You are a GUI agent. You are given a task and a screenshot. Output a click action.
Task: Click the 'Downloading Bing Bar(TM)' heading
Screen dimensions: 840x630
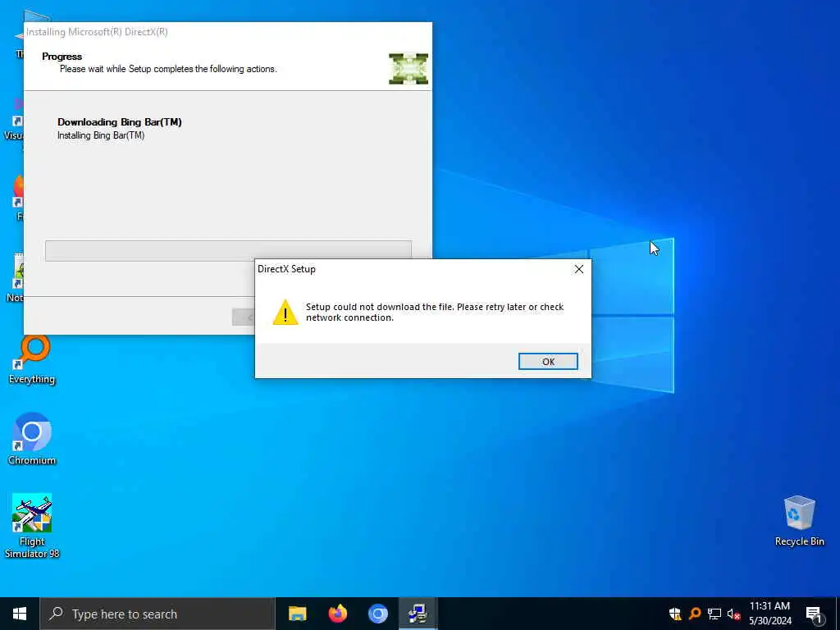[x=120, y=122]
